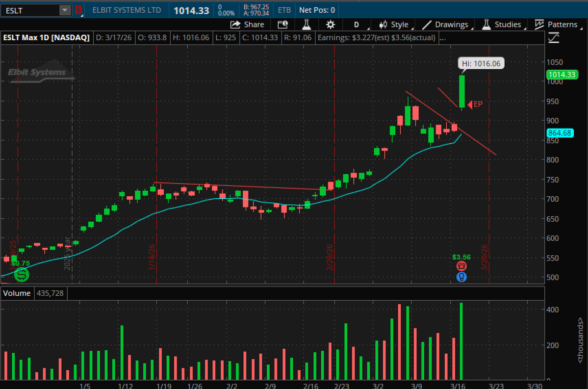Open the Studies menu

pos(504,25)
